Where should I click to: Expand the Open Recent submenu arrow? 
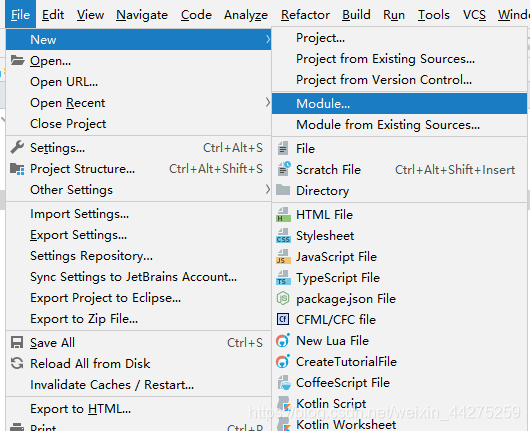coord(267,102)
